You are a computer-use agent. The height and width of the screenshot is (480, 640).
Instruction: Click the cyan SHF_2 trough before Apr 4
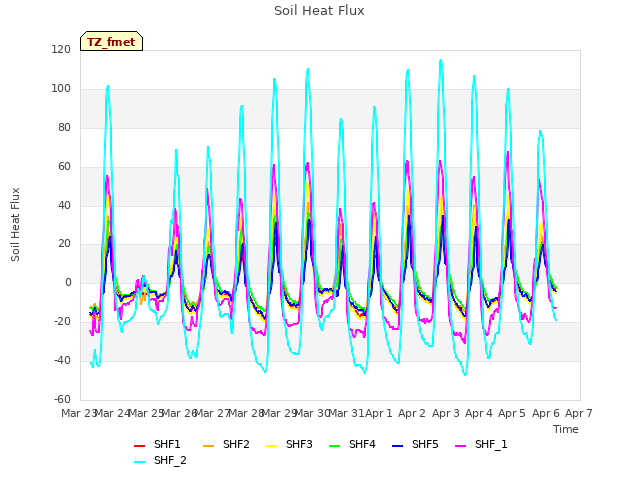tap(465, 375)
